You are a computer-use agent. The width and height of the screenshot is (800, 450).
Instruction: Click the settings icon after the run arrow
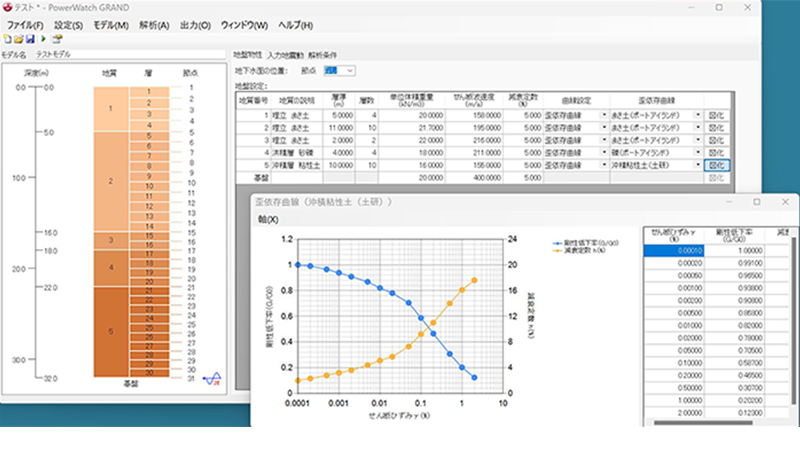[57, 38]
